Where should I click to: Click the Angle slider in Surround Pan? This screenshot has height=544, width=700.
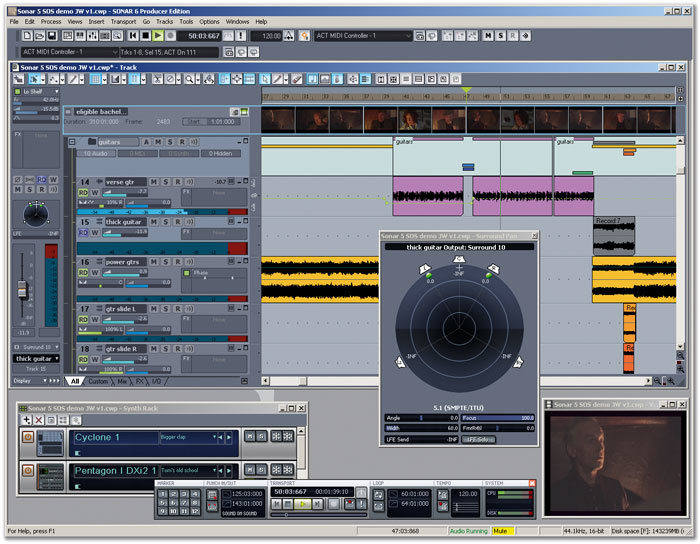(421, 418)
